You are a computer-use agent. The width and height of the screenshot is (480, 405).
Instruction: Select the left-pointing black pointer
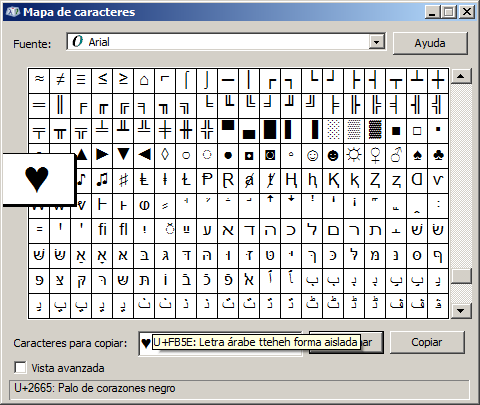pyautogui.click(x=144, y=155)
